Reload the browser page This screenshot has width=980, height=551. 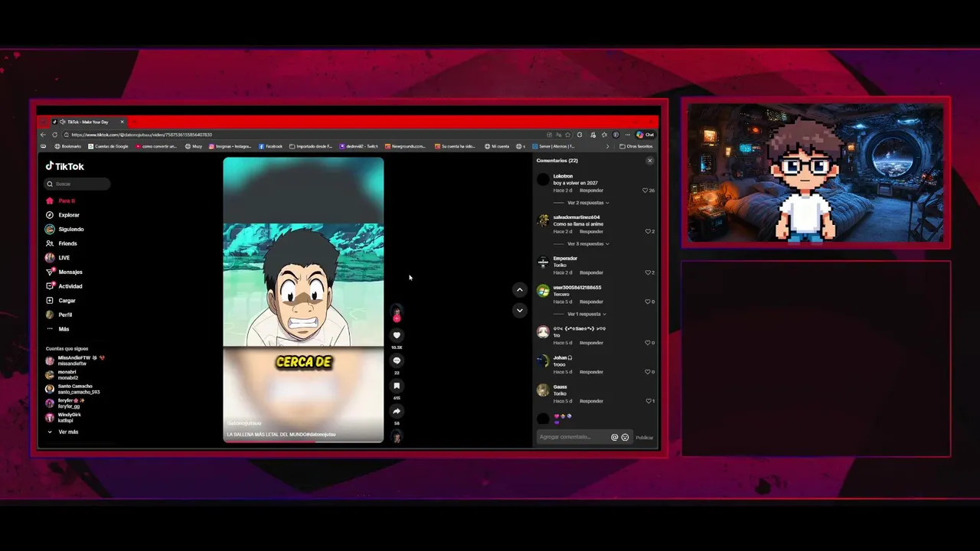pos(54,135)
